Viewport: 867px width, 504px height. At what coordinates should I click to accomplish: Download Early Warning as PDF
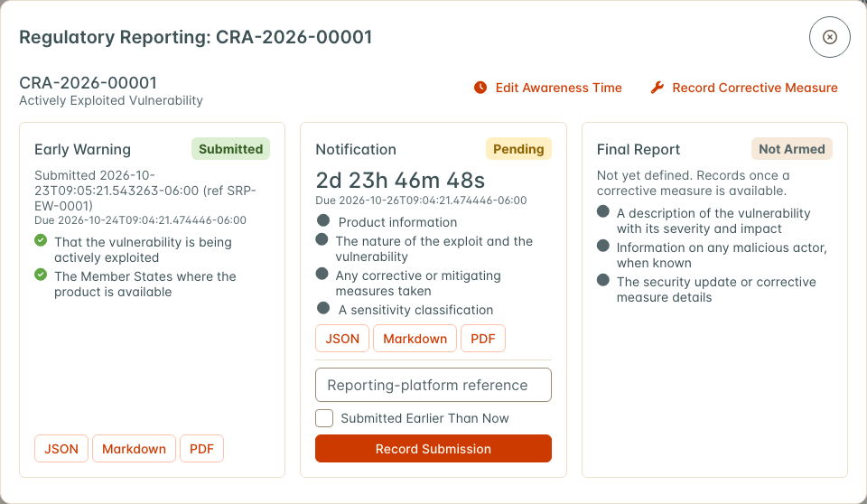click(201, 449)
